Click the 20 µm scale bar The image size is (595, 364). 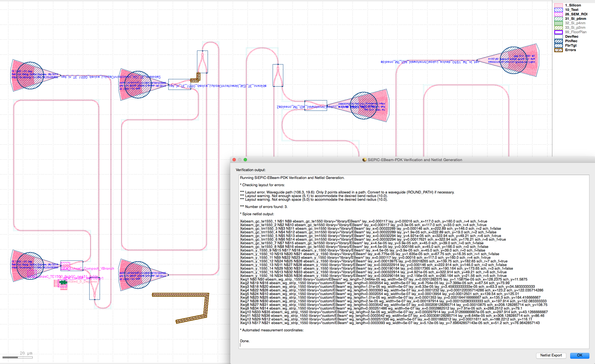pyautogui.click(x=17, y=357)
